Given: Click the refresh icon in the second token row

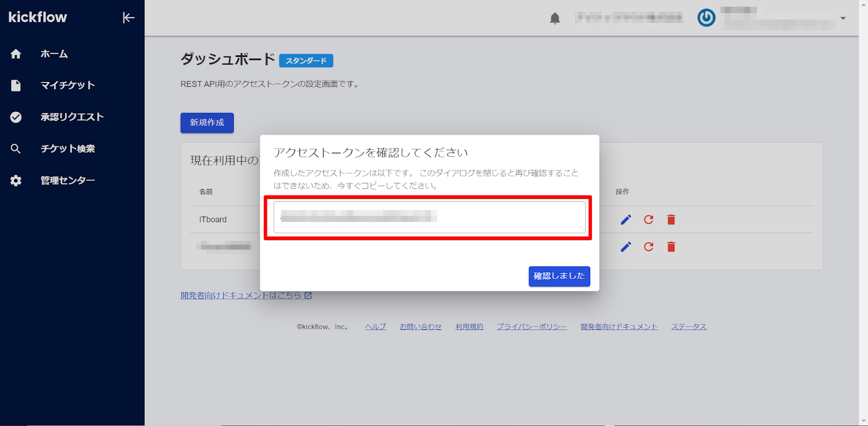Looking at the screenshot, I should [648, 247].
